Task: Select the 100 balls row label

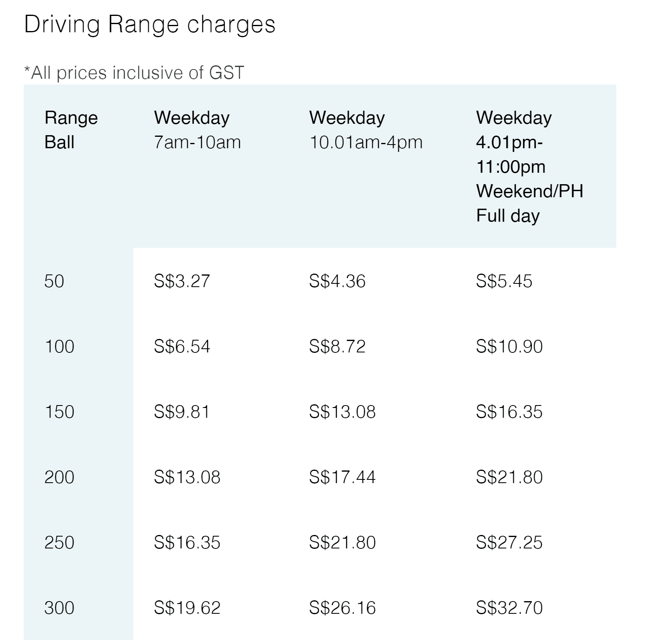Action: tap(59, 346)
